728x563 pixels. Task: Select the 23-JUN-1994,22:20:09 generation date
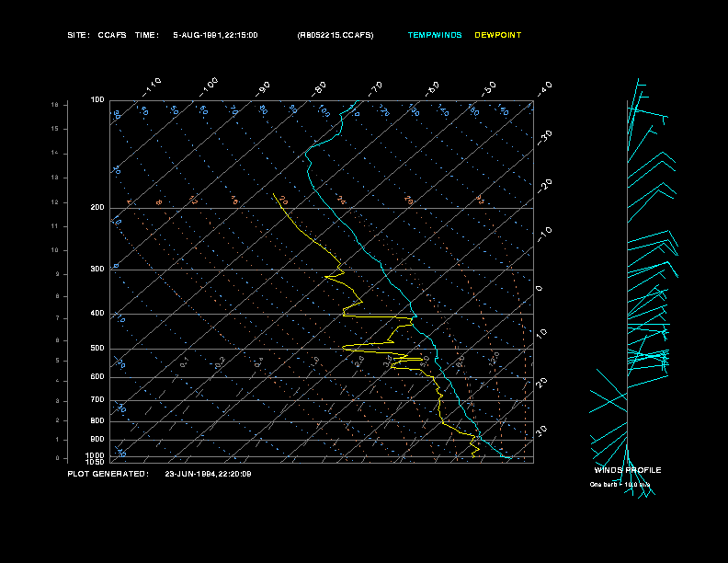pyautogui.click(x=209, y=474)
